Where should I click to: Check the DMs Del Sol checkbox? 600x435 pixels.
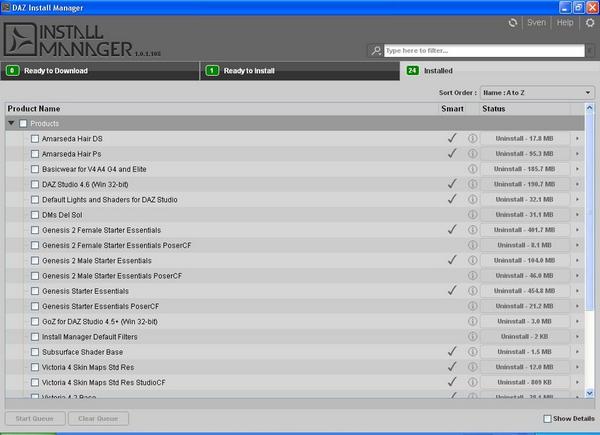pos(35,215)
